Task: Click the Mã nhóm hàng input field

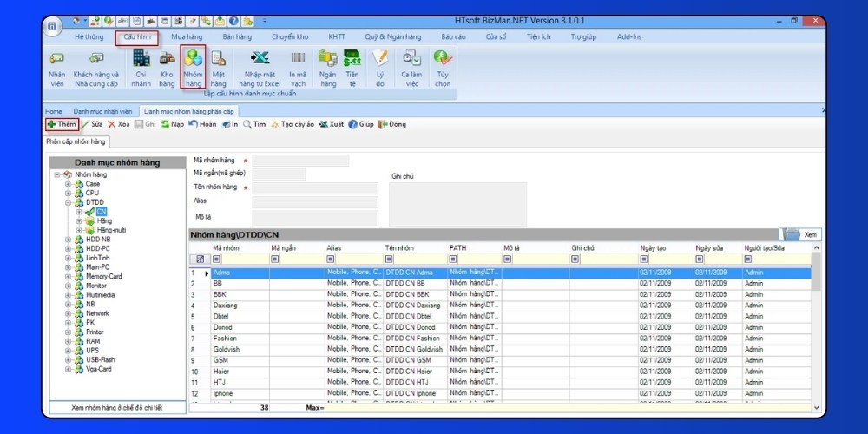Action: pyautogui.click(x=300, y=161)
